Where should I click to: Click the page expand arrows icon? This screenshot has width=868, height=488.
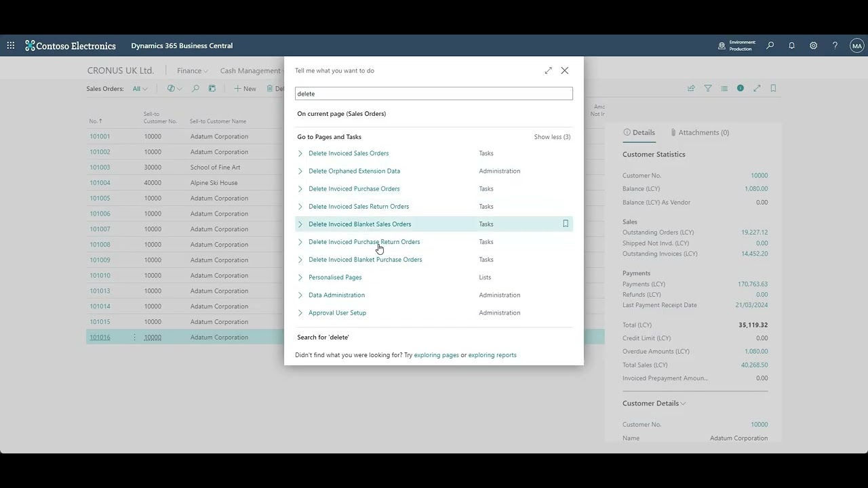[x=757, y=88]
